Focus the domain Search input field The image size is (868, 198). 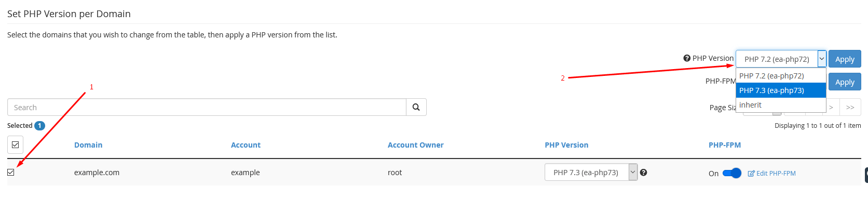pyautogui.click(x=207, y=107)
